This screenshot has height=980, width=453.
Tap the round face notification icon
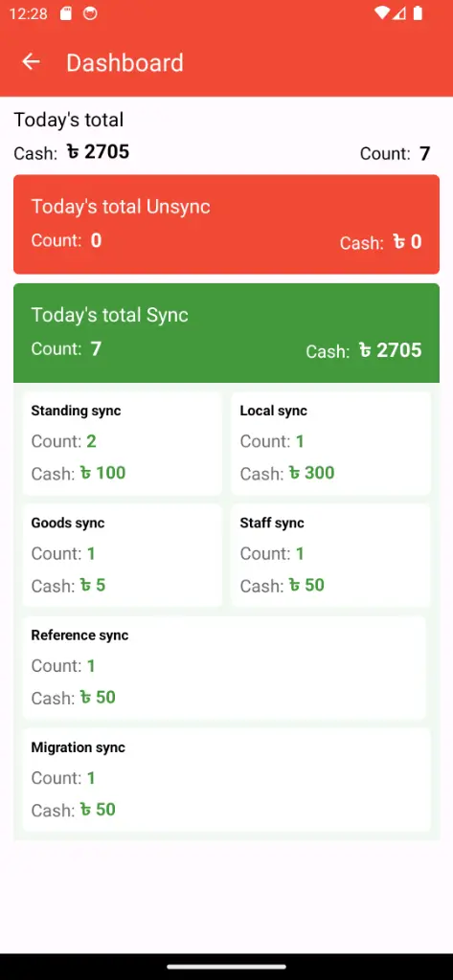click(x=90, y=13)
